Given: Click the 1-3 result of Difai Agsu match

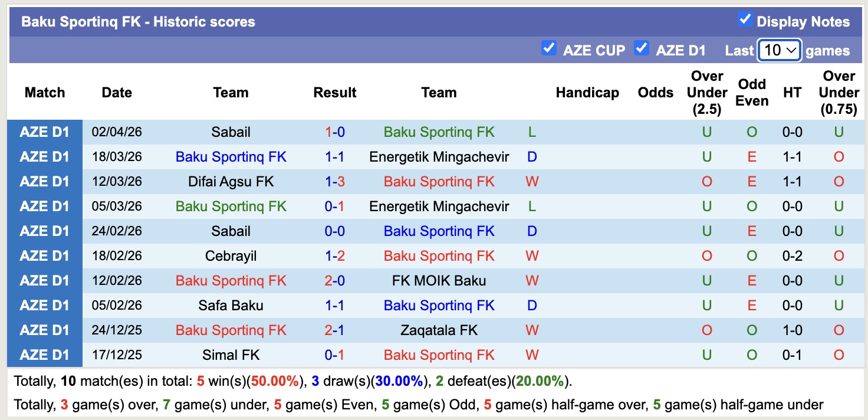Looking at the screenshot, I should coord(335,181).
